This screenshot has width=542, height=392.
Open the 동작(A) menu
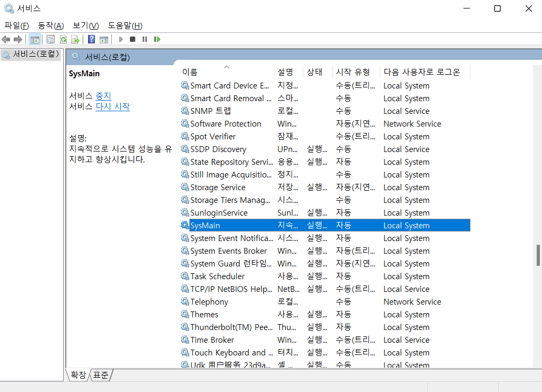tap(51, 25)
